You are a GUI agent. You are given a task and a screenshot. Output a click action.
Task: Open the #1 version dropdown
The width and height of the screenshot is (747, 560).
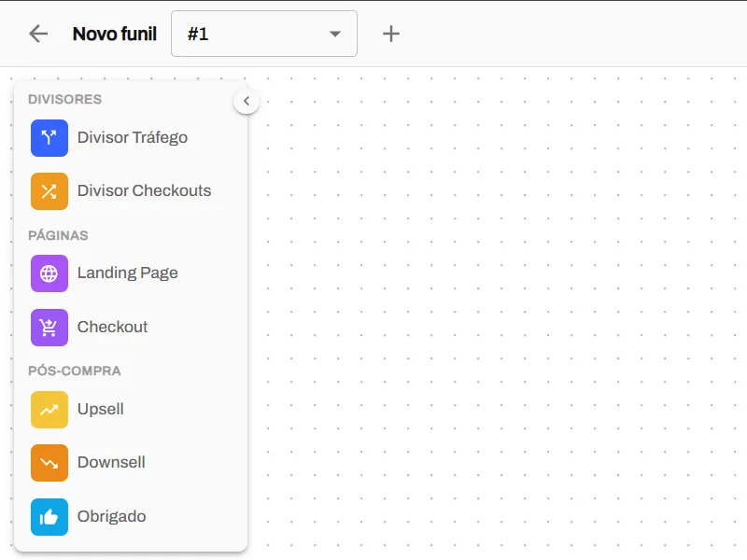(264, 34)
